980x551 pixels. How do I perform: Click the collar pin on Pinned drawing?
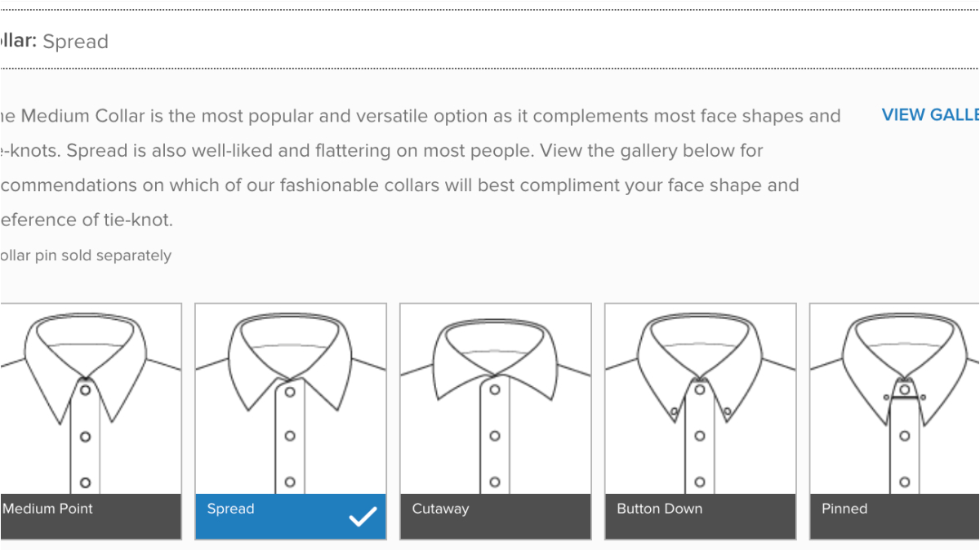point(904,396)
